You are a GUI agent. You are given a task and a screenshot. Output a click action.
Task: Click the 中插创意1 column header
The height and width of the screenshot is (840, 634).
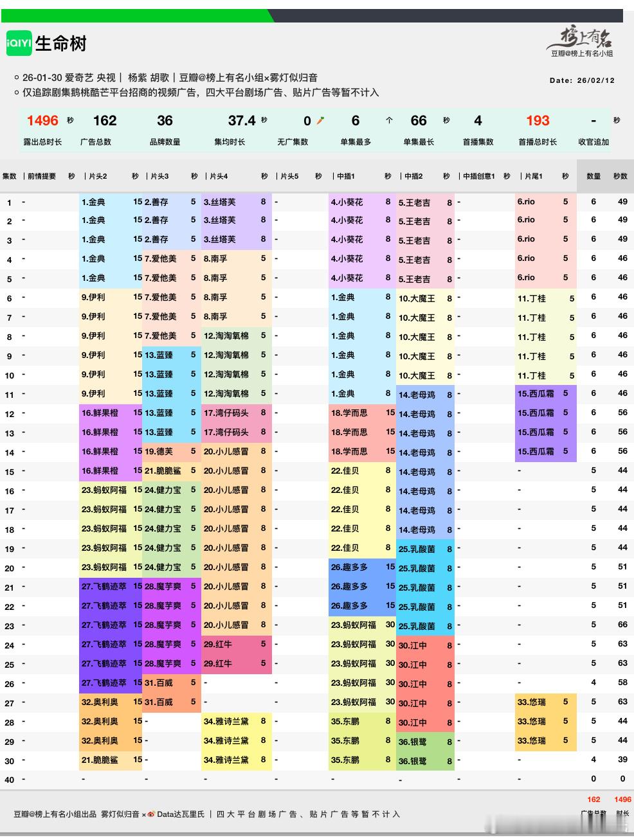pos(479,176)
